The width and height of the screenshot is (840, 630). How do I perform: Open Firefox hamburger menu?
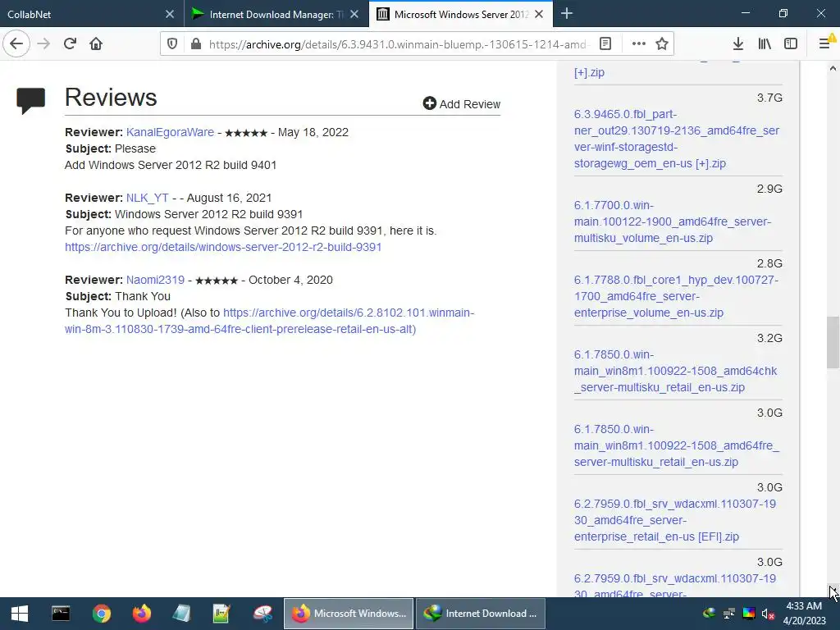coord(825,44)
